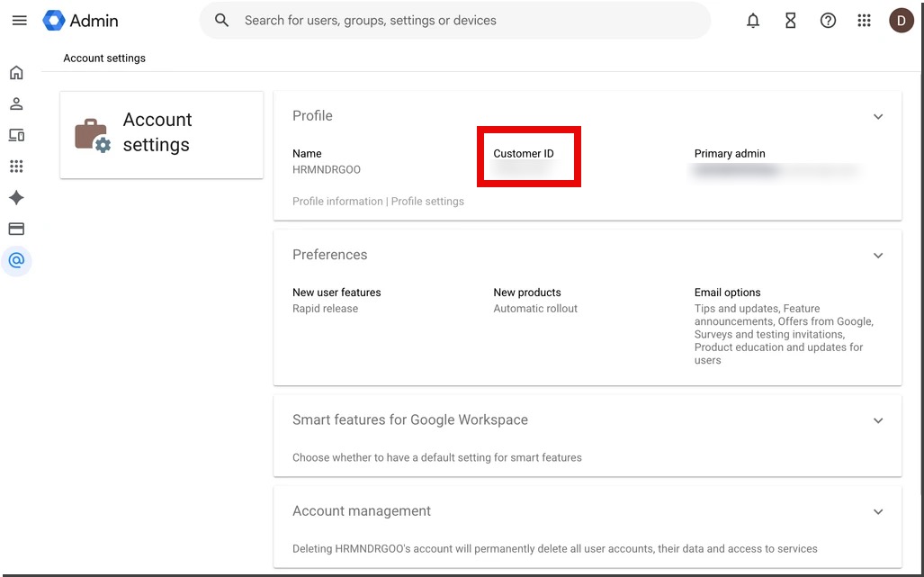Click the Google Admin logo
The width and height of the screenshot is (924, 577).
[x=81, y=21]
